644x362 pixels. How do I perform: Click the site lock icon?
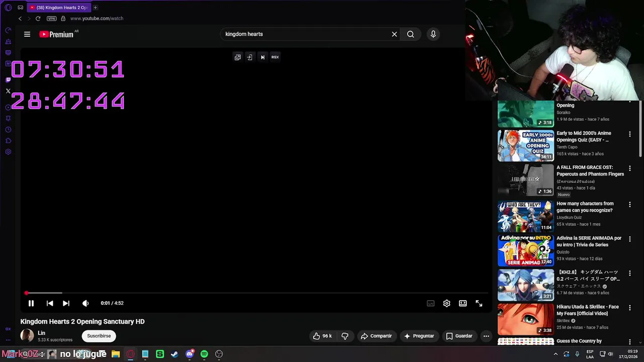(x=63, y=19)
